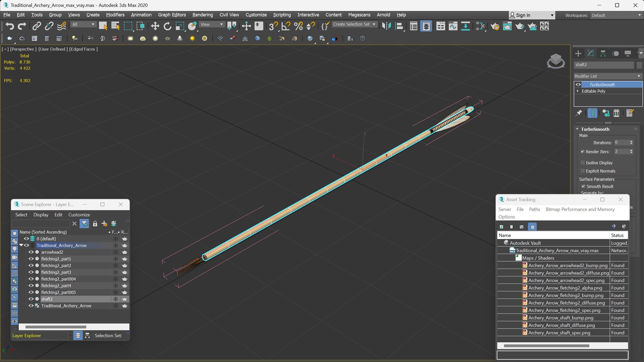The height and width of the screenshot is (362, 644).
Task: Open the Hierarchy command panel tab
Action: click(603, 53)
